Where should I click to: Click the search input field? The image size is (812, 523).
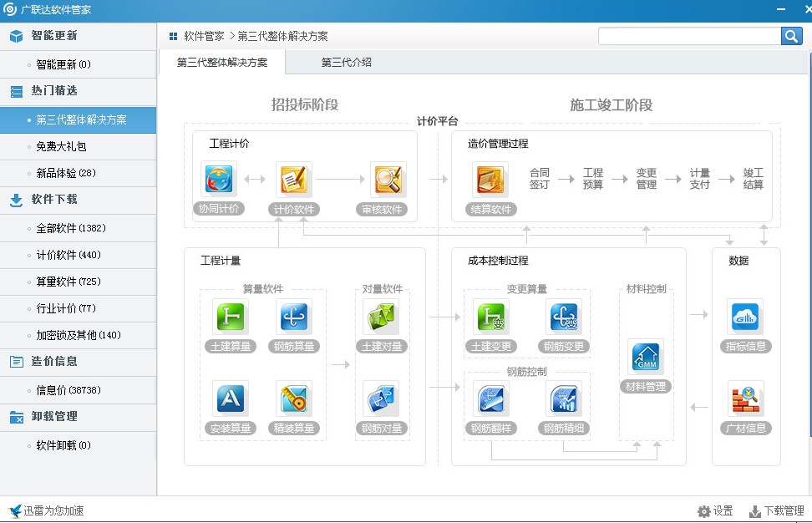(689, 36)
